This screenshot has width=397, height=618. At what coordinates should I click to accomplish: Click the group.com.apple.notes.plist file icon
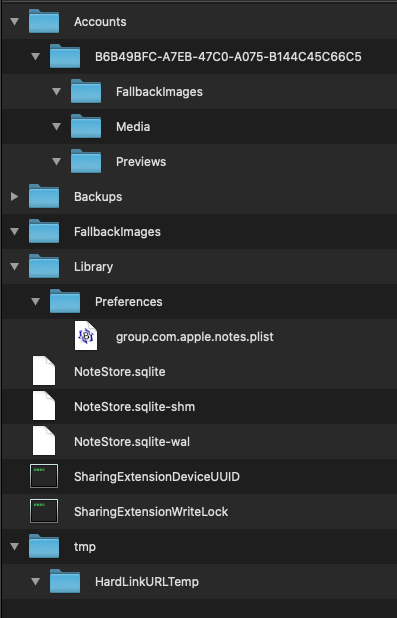point(86,336)
